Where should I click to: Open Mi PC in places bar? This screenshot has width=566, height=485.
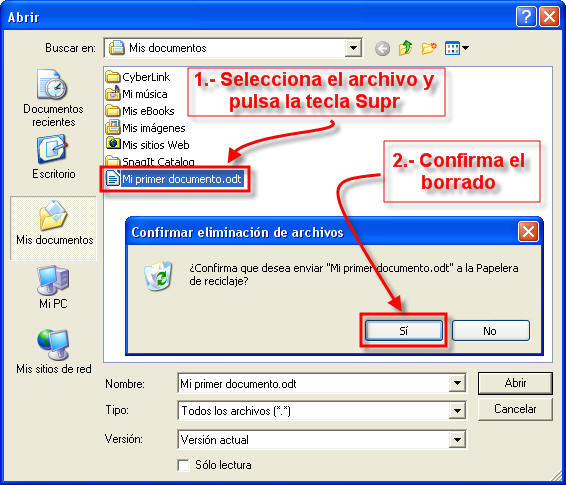53,287
